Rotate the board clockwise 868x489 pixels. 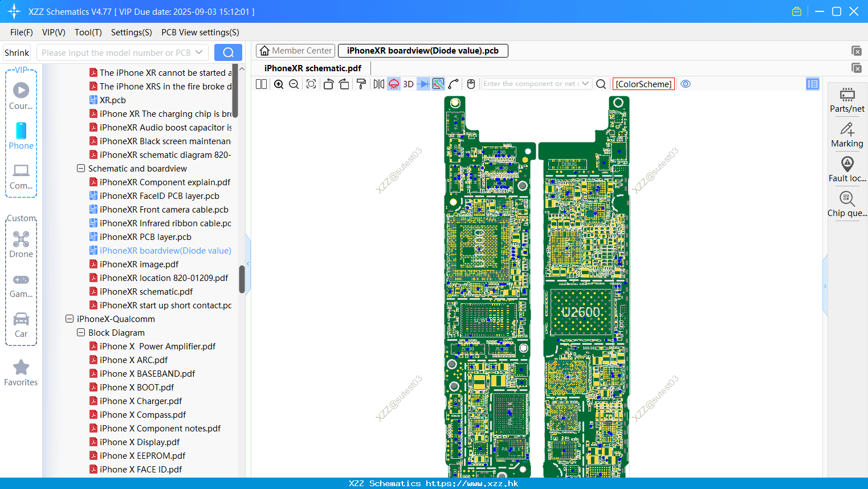coord(344,84)
